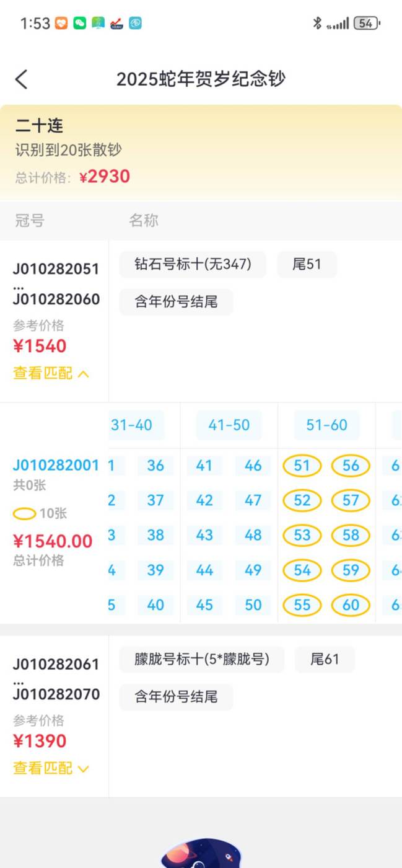Screen dimensions: 402x868
Task: Select the 41-50 range tab
Action: [x=229, y=425]
